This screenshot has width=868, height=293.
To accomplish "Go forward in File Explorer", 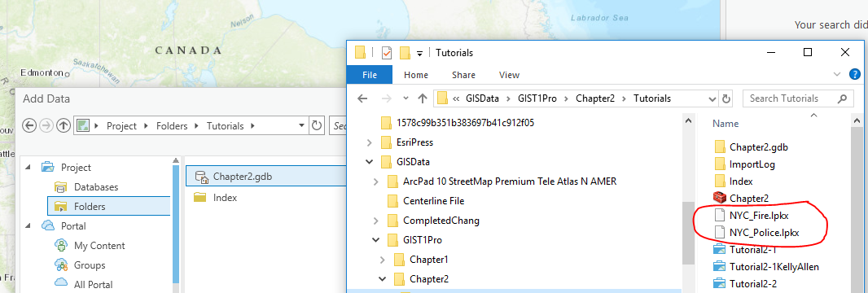I will pyautogui.click(x=387, y=98).
